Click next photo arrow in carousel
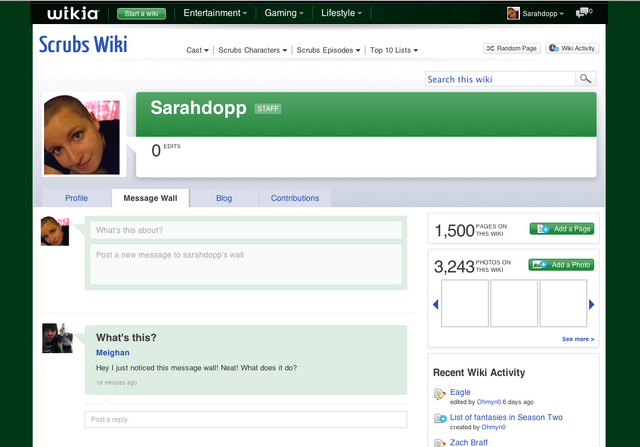640x447 pixels. pyautogui.click(x=591, y=305)
